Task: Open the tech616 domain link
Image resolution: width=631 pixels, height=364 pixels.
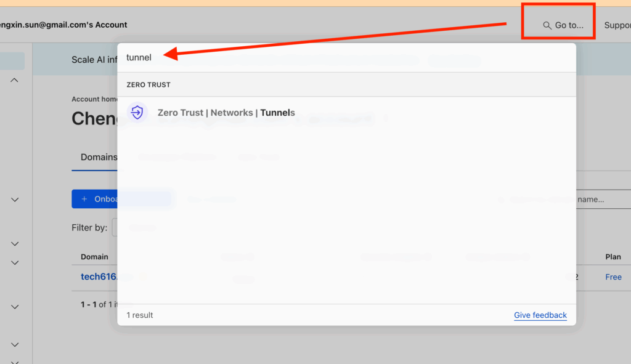Action: [x=99, y=277]
